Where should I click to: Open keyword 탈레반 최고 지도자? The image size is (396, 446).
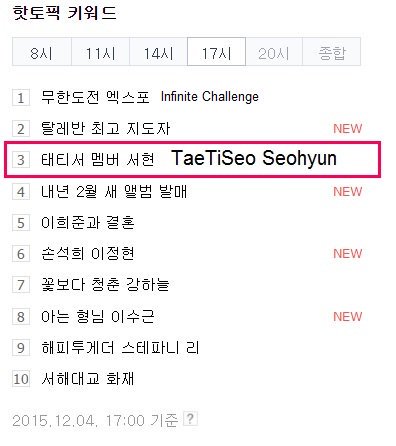pyautogui.click(x=105, y=129)
